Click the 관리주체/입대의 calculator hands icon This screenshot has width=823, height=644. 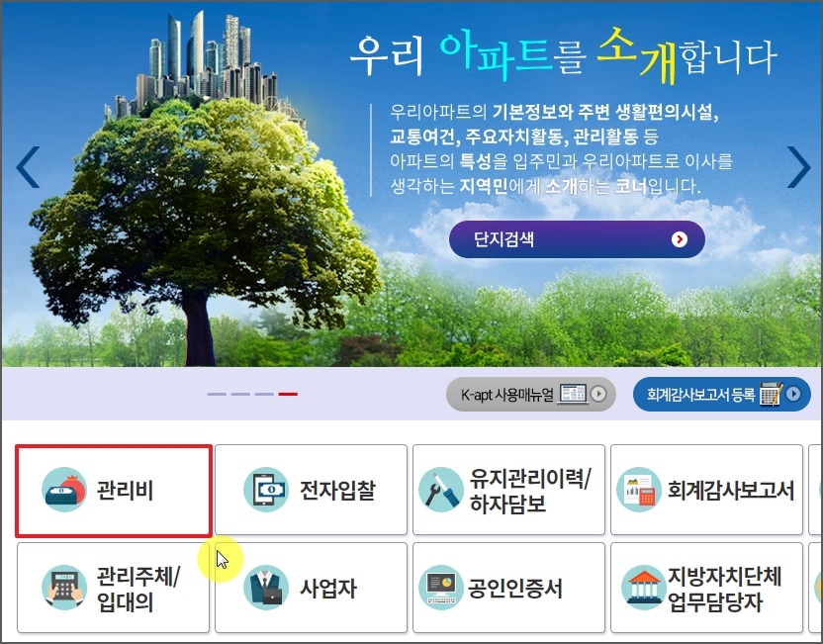[64, 588]
